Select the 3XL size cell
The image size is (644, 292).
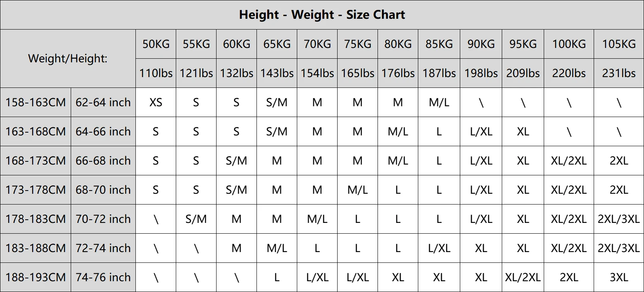(618, 277)
